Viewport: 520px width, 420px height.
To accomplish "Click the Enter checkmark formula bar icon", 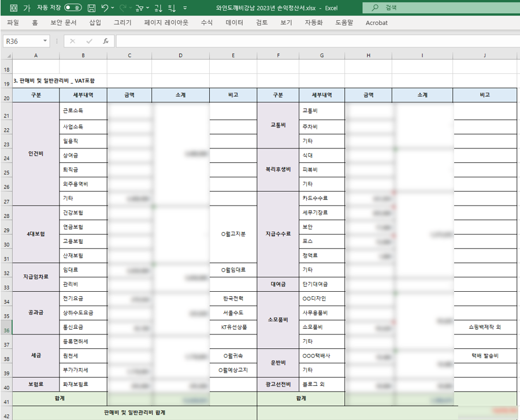I will pyautogui.click(x=89, y=41).
